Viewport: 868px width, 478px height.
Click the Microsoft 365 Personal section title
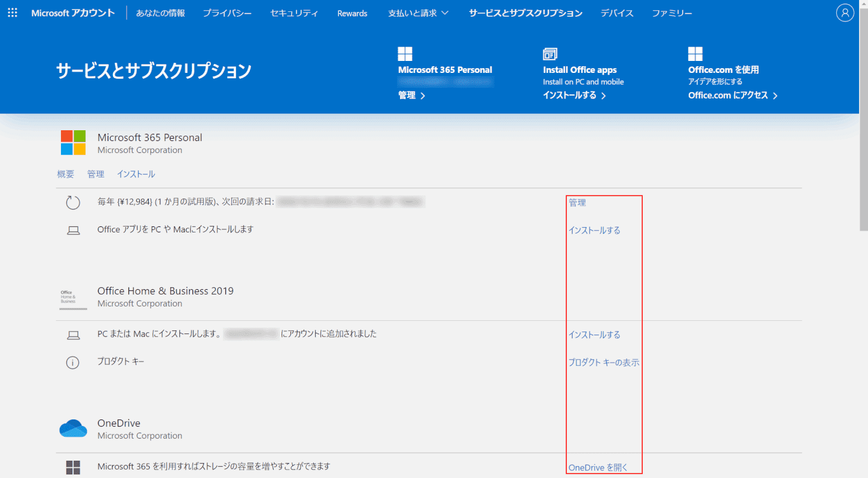pyautogui.click(x=149, y=137)
